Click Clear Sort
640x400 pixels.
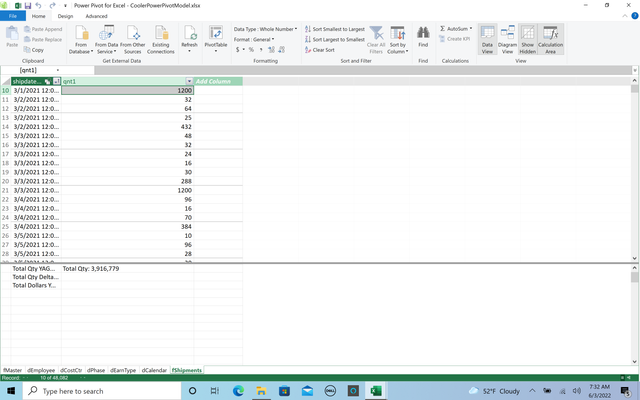click(320, 50)
